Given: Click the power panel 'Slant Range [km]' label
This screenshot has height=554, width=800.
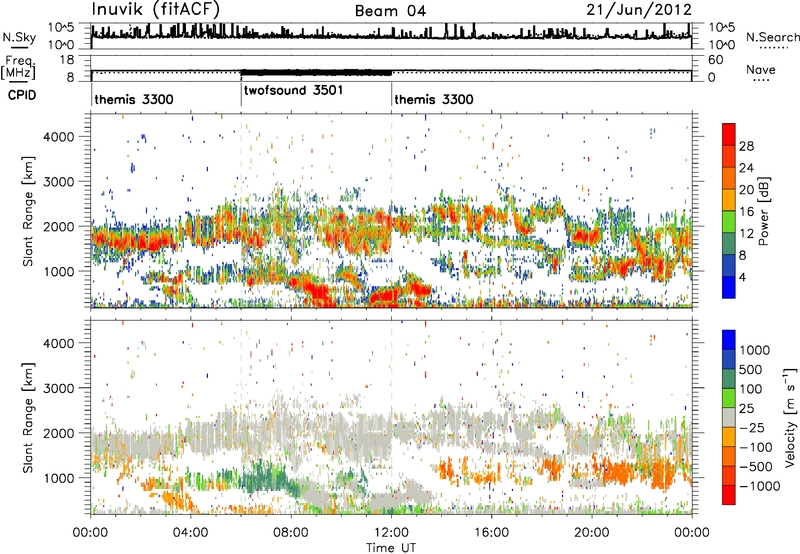Looking at the screenshot, I should tap(28, 211).
